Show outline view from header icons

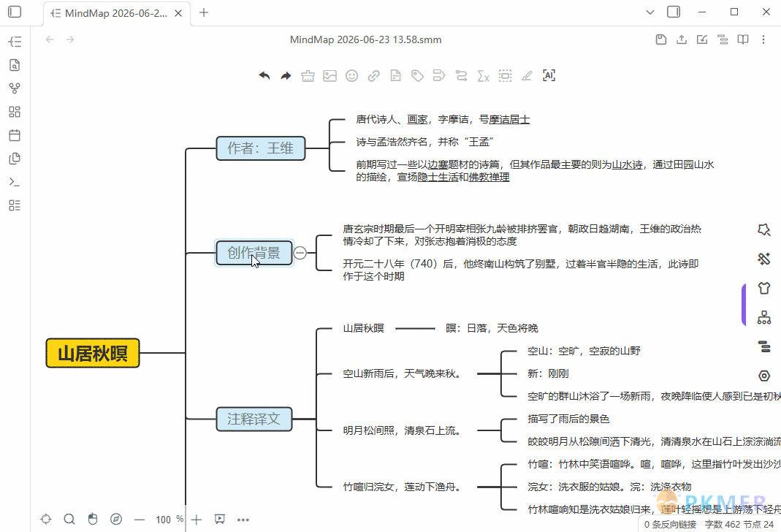click(723, 40)
